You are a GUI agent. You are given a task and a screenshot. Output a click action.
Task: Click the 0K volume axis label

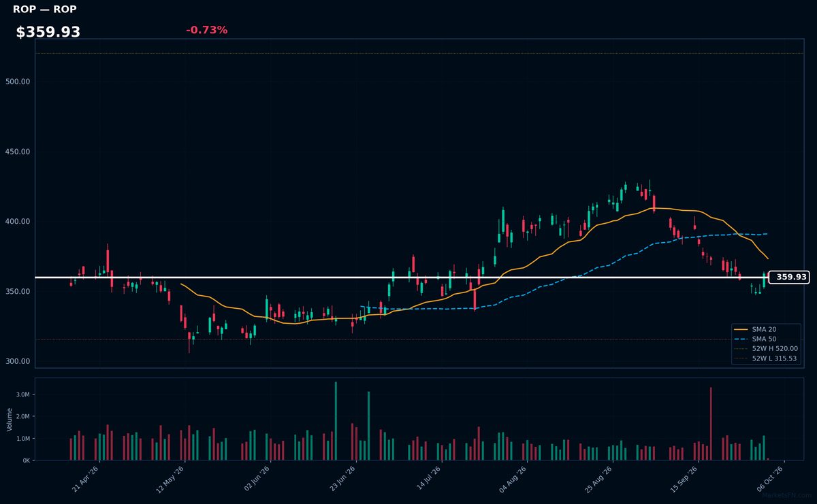tap(26, 460)
